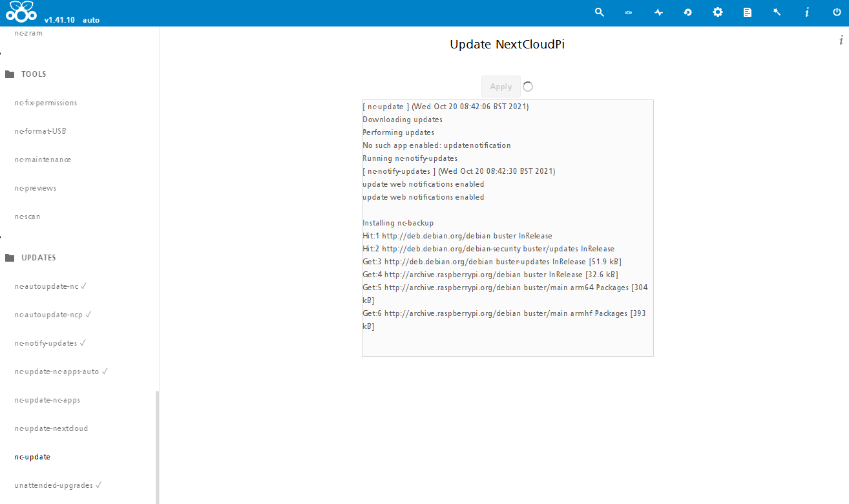Open configuration gear icon in top bar
This screenshot has height=504, width=849.
pyautogui.click(x=718, y=12)
